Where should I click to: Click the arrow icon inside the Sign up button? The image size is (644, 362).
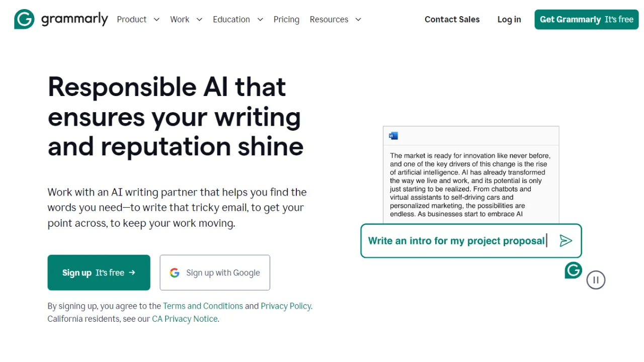click(x=132, y=273)
